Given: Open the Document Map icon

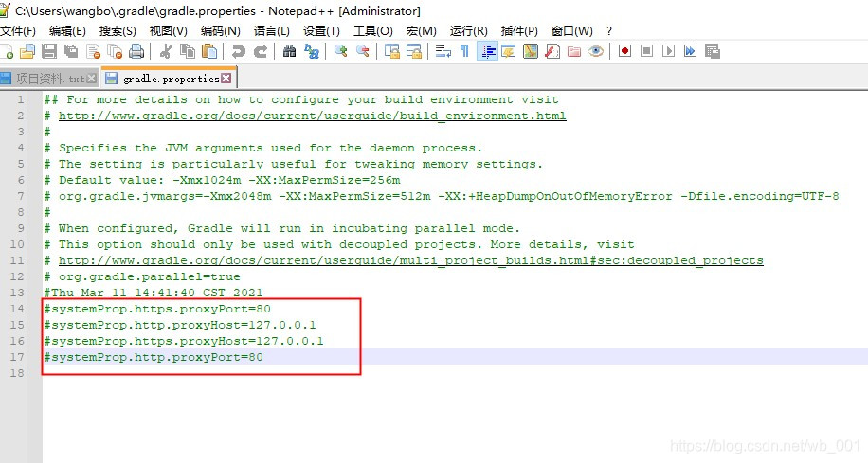Looking at the screenshot, I should click(x=531, y=51).
